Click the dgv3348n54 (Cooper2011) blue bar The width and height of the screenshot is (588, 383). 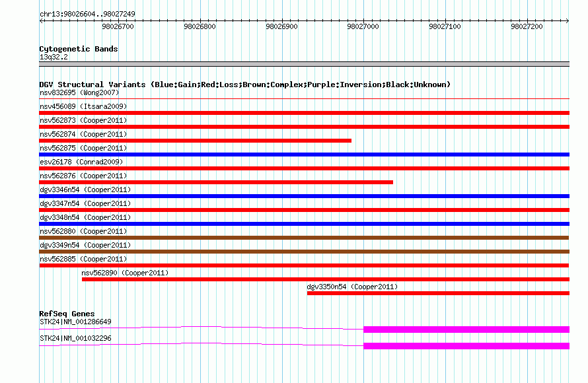(x=304, y=224)
